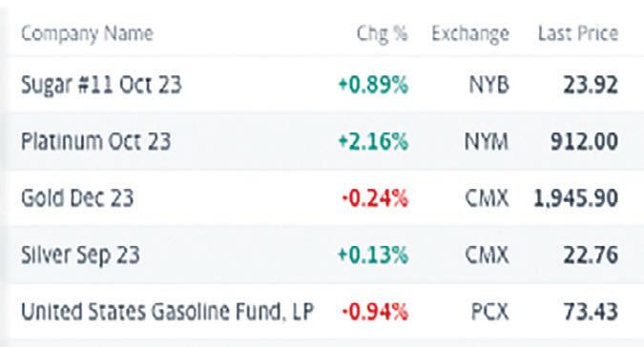Select the 1,945.90 last price cell
644x347 pixels.
[x=575, y=198]
